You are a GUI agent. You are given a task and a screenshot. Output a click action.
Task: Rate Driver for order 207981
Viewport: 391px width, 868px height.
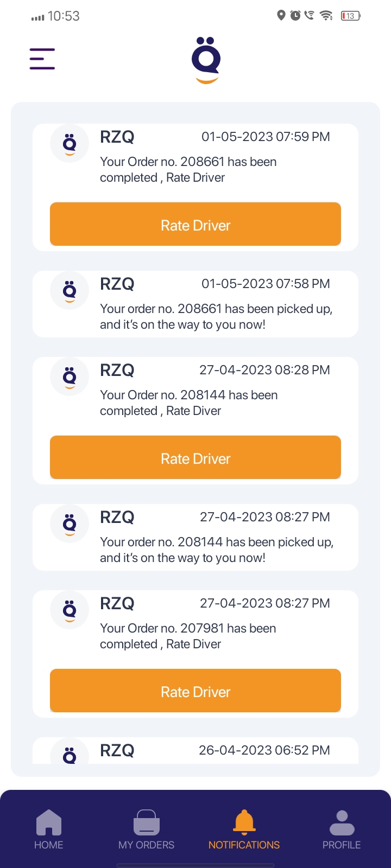tap(195, 691)
